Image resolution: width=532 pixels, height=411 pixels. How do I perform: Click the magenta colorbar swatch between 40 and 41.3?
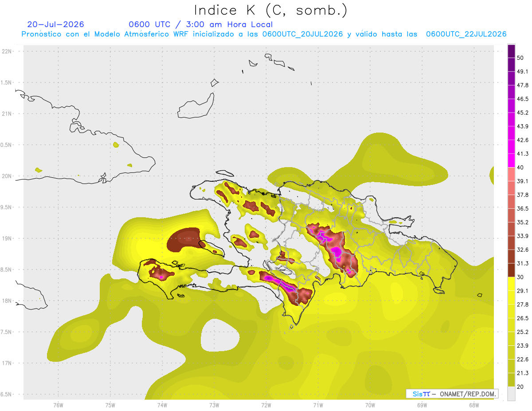(x=511, y=160)
